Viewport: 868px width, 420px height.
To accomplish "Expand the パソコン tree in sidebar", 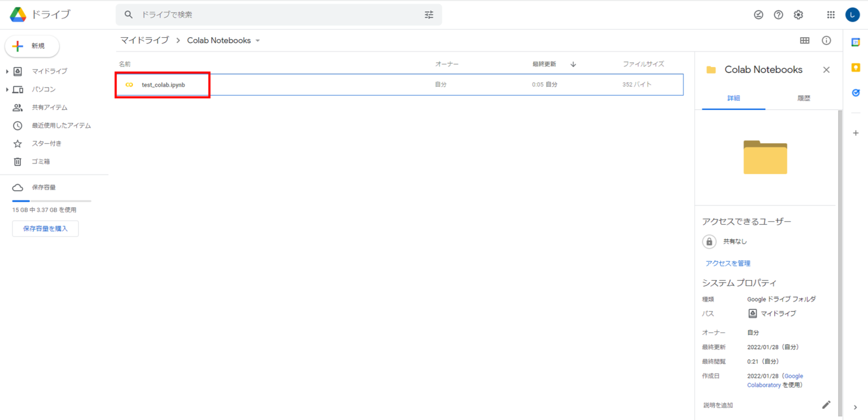I will click(7, 90).
